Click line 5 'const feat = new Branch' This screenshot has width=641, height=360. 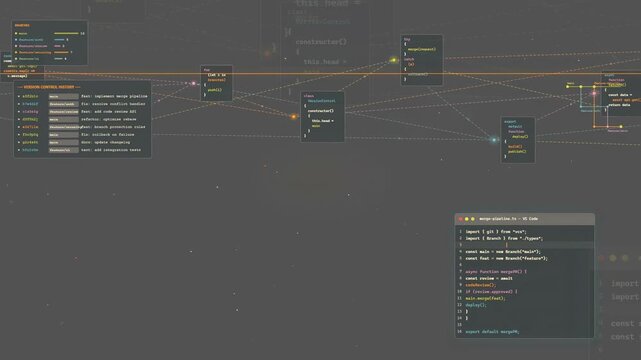click(506, 258)
